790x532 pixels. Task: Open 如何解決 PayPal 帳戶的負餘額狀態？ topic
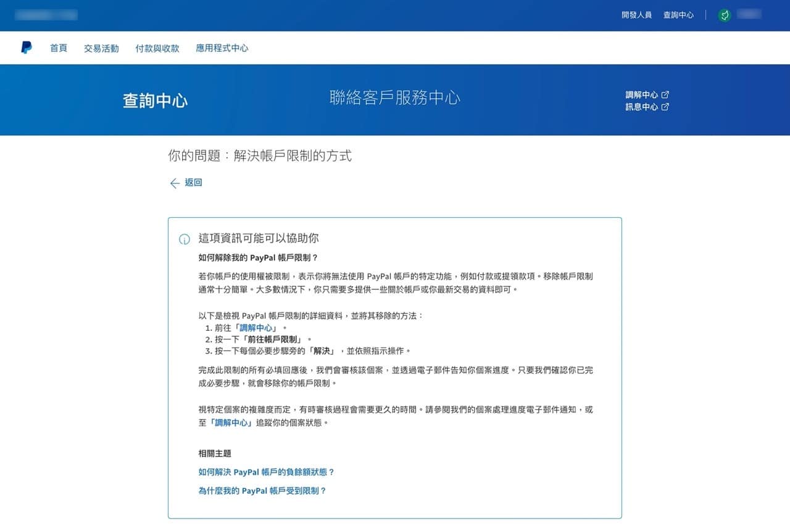(267, 472)
